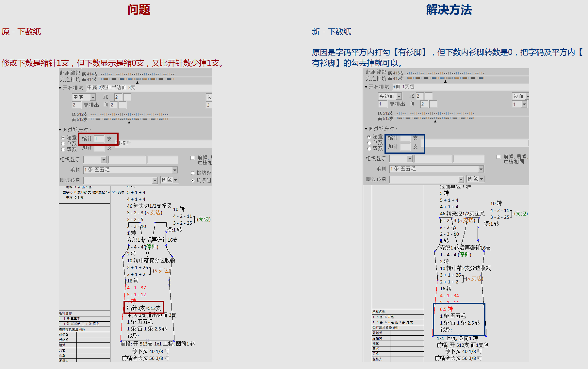Click the red '4 - 1 - 34' line in right pattern
588x369 pixels.
[x=449, y=296]
